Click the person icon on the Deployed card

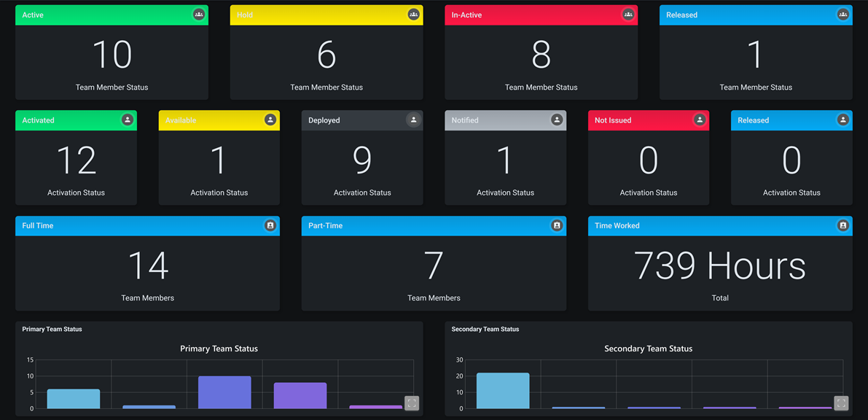tap(414, 120)
